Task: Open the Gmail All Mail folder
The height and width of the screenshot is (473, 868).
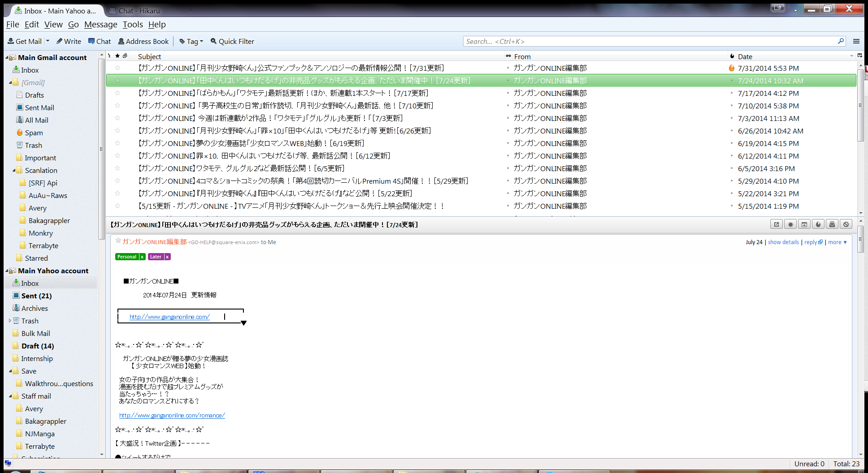Action: pos(36,120)
